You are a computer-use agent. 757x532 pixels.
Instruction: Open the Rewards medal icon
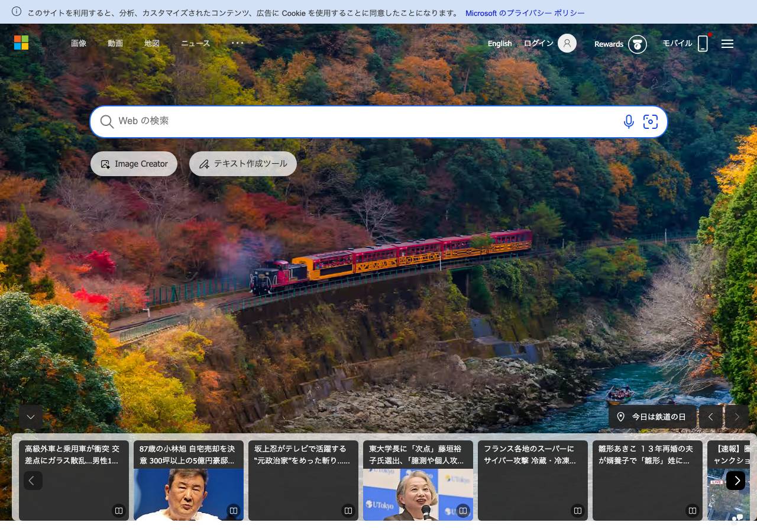638,44
